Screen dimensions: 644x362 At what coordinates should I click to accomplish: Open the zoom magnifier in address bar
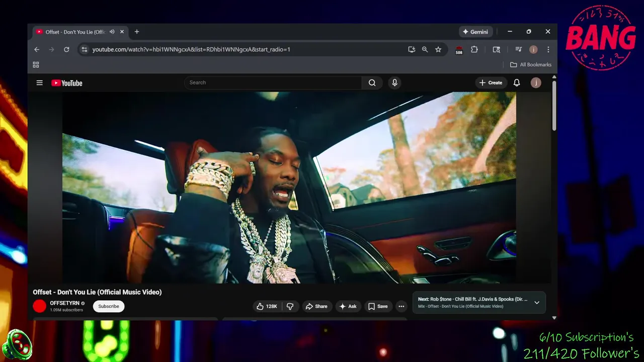[x=425, y=49]
